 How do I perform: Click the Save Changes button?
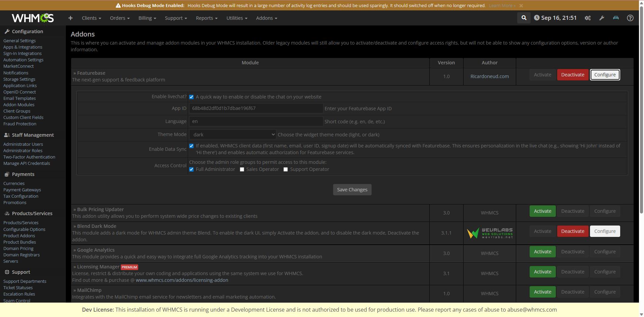[x=352, y=190]
